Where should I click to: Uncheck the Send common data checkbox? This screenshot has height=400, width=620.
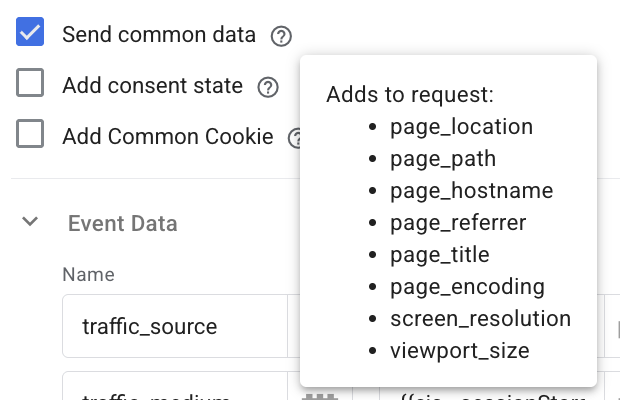point(30,33)
